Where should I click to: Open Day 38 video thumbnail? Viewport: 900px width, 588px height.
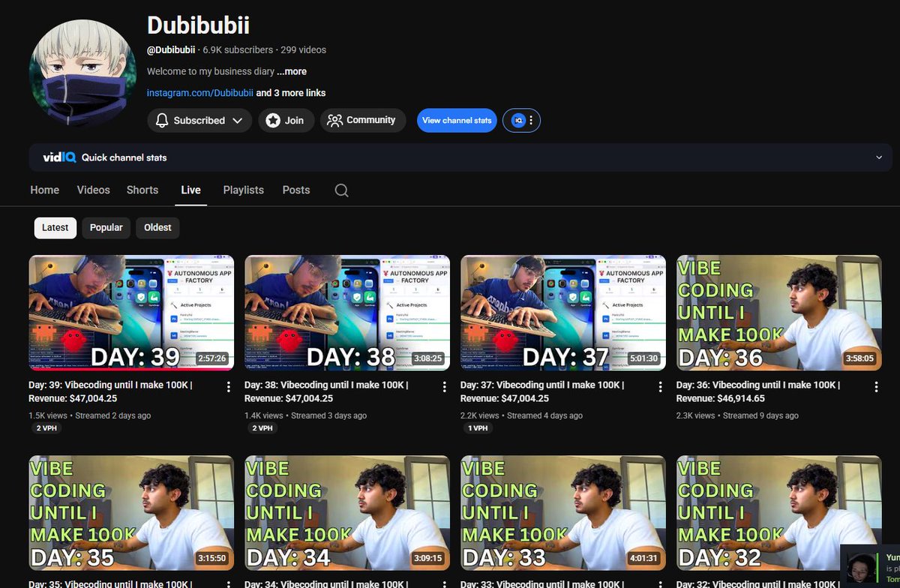point(347,313)
